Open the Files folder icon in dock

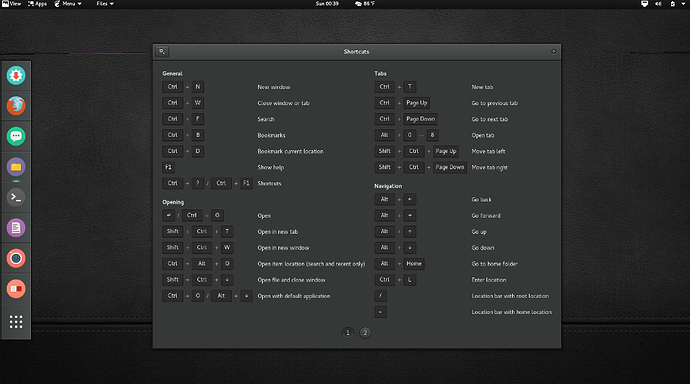16,167
